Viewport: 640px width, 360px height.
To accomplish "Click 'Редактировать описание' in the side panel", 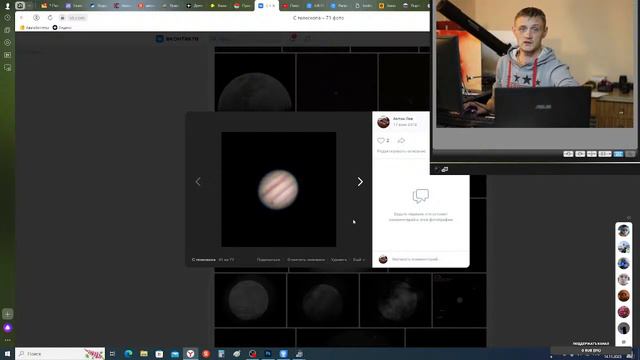I will click(401, 151).
